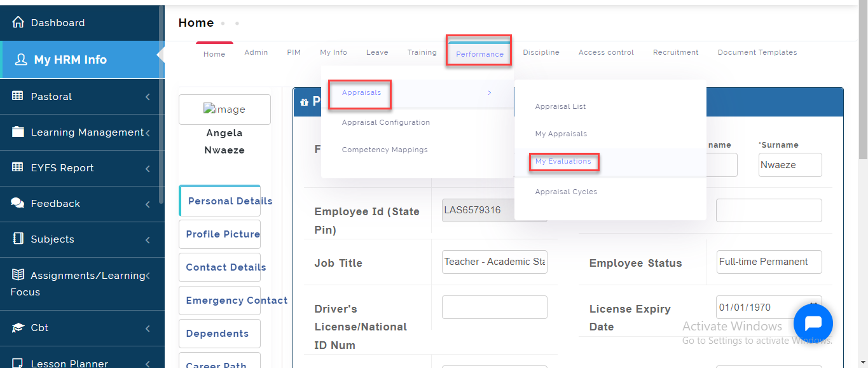This screenshot has height=368, width=868.
Task: Open the Document Templates menu
Action: click(x=757, y=52)
